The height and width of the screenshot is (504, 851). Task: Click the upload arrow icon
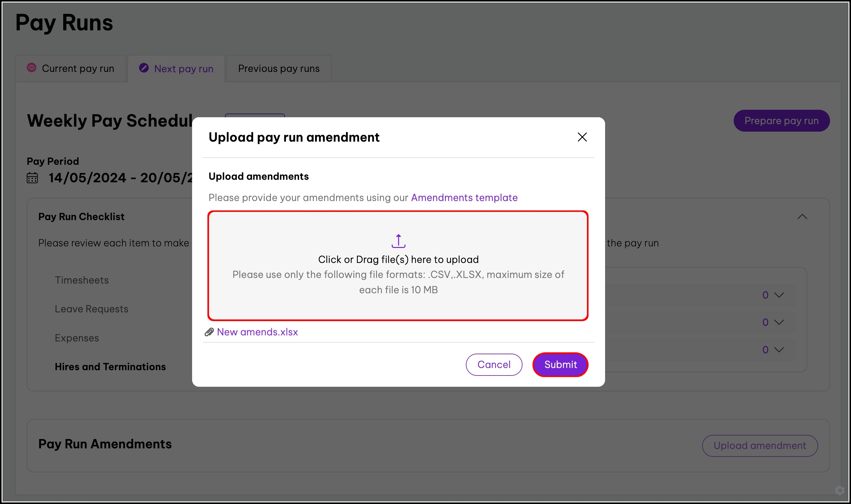[x=398, y=241]
